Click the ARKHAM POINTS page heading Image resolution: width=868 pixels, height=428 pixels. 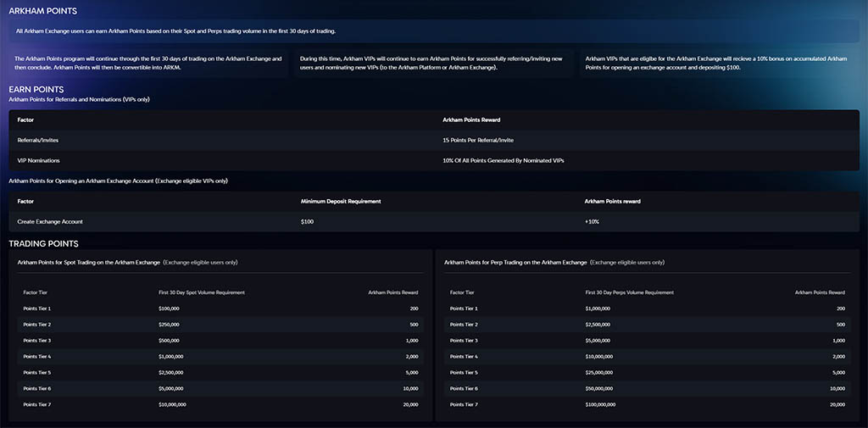click(x=42, y=11)
